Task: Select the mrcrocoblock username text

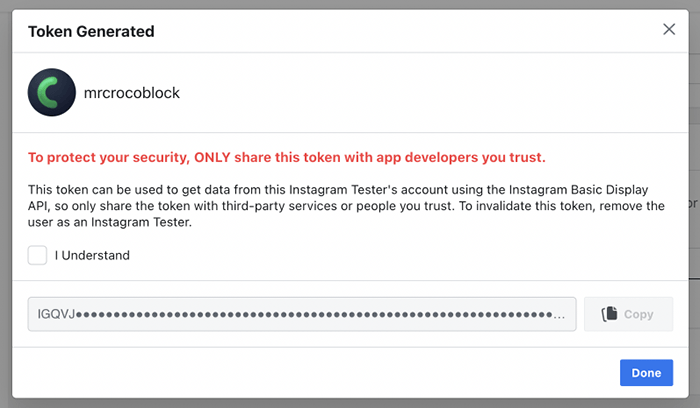Action: click(x=132, y=93)
